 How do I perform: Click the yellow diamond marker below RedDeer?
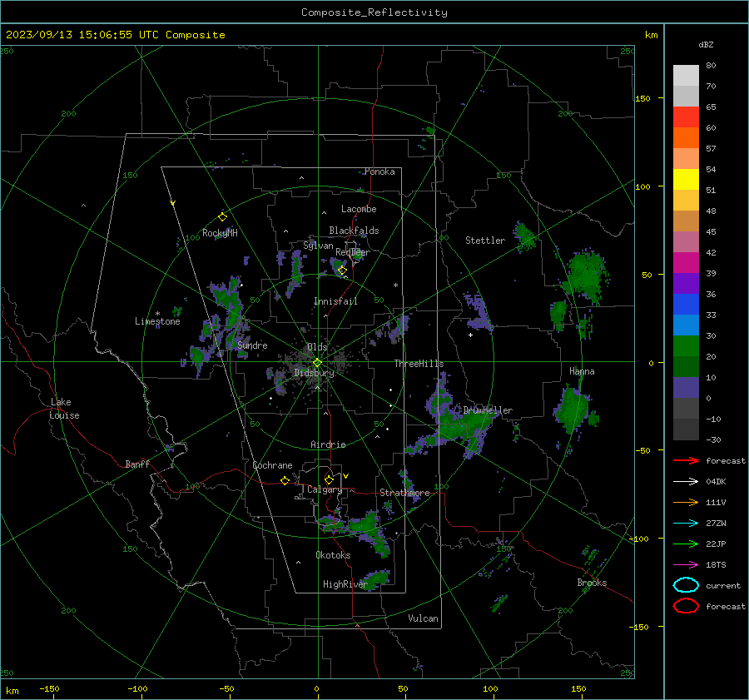(x=342, y=271)
